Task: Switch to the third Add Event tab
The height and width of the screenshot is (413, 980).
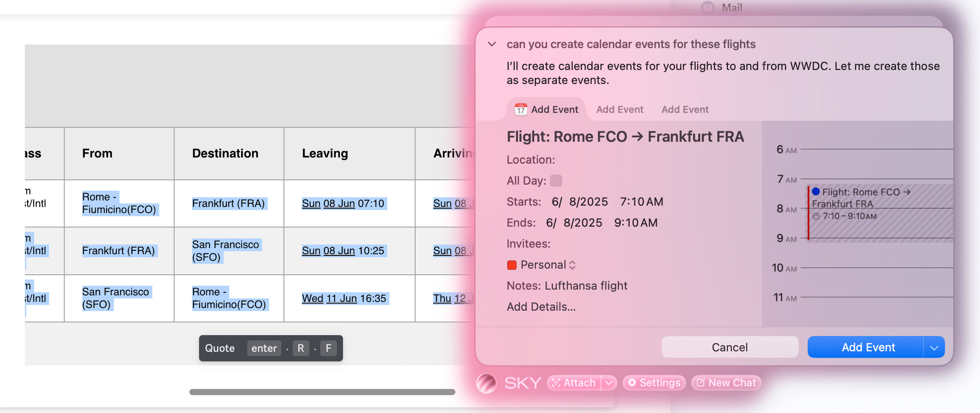Action: pos(685,110)
